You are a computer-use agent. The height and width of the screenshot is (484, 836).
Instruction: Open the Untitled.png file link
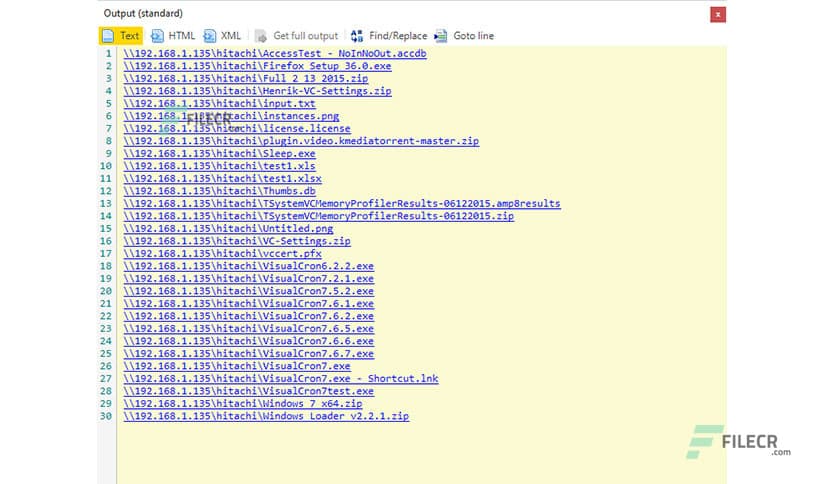tap(229, 228)
